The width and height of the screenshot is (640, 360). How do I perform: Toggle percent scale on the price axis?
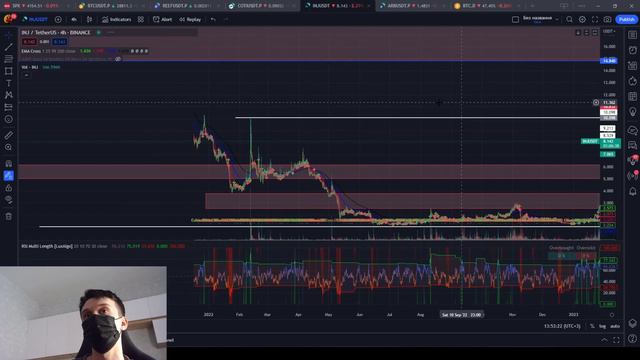coord(592,326)
